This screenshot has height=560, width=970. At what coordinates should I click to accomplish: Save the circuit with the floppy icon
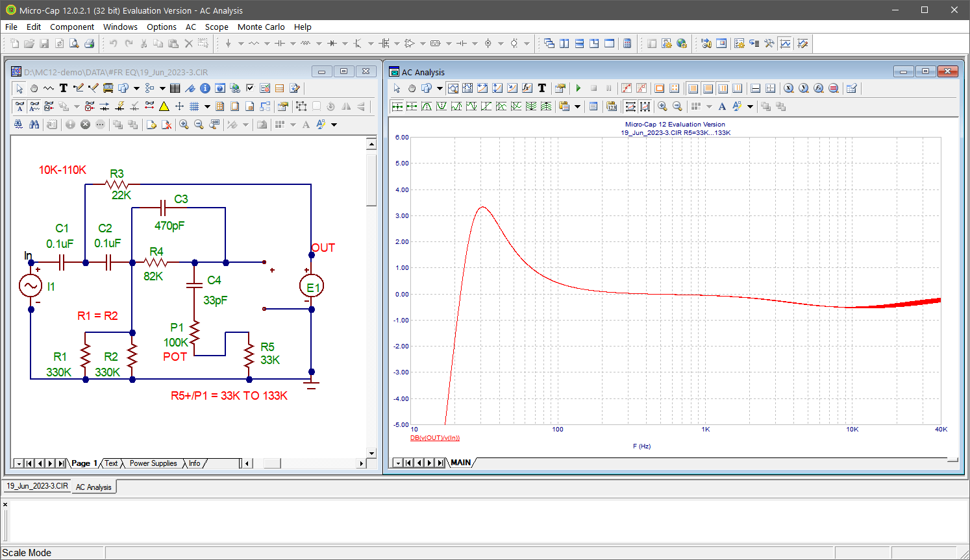pyautogui.click(x=44, y=43)
